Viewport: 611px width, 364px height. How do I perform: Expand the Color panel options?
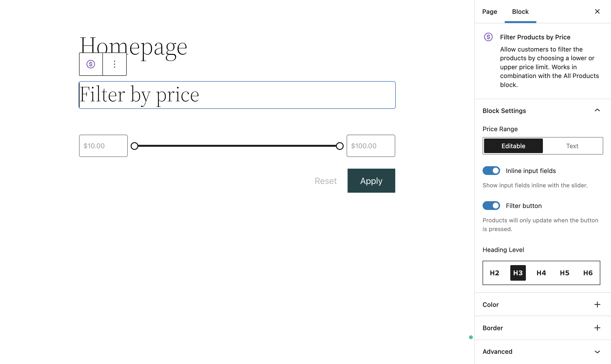pos(597,304)
